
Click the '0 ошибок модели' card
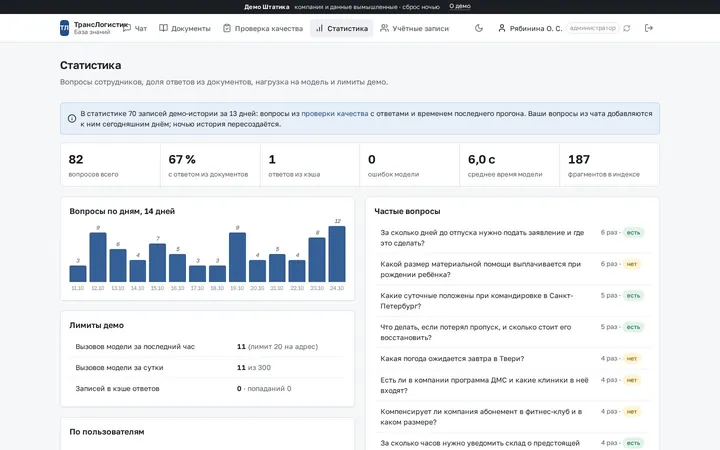coord(410,165)
